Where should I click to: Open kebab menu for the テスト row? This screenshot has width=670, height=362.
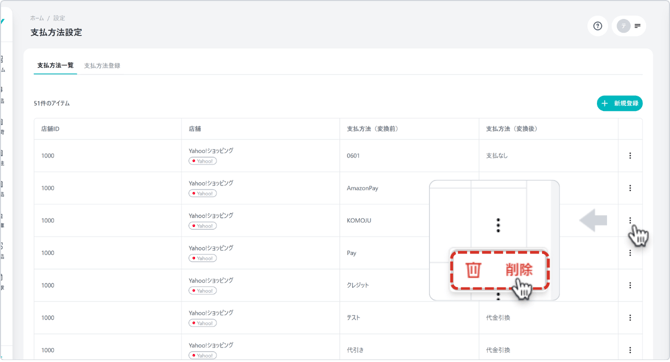click(x=630, y=318)
